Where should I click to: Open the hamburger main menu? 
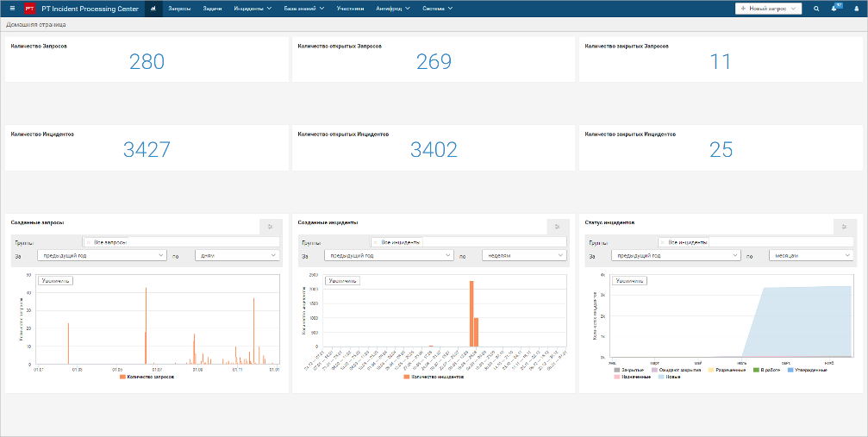tap(12, 9)
